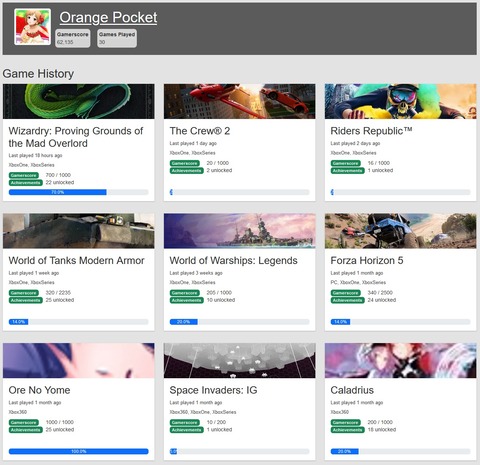Viewport: 480px width, 465px height.
Task: Click the Ore No Yome 100% progress bar
Action: [x=79, y=451]
